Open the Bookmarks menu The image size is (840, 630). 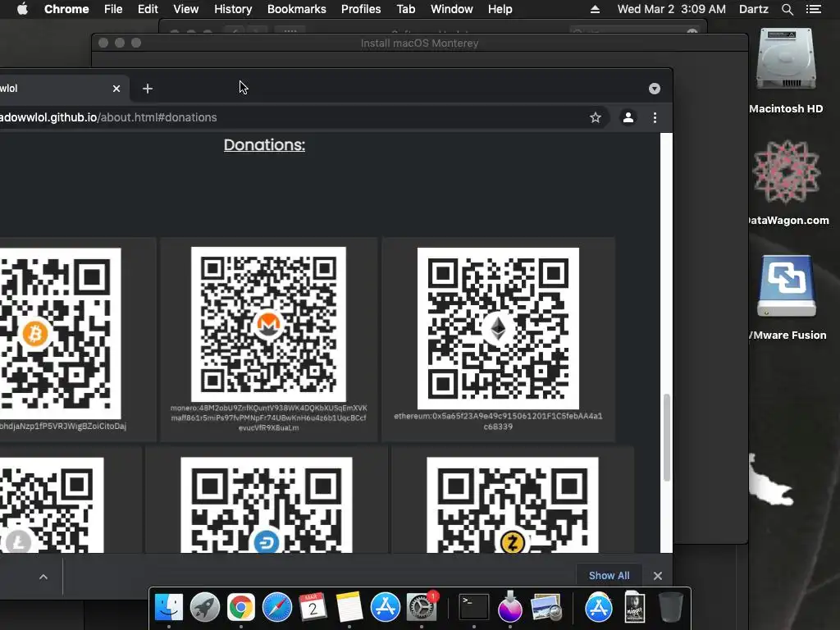coord(297,9)
